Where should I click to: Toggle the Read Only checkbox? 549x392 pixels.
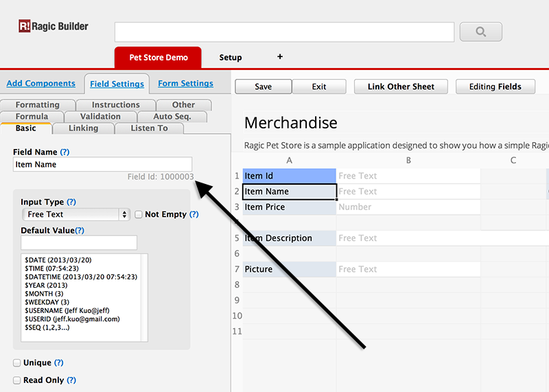pyautogui.click(x=16, y=380)
